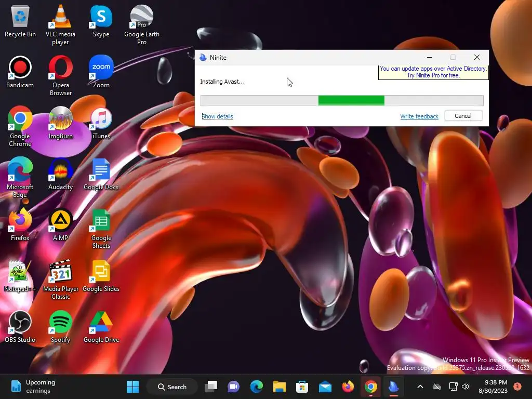The height and width of the screenshot is (399, 532).
Task: Switch to Chrome on the taskbar
Action: pos(371,387)
